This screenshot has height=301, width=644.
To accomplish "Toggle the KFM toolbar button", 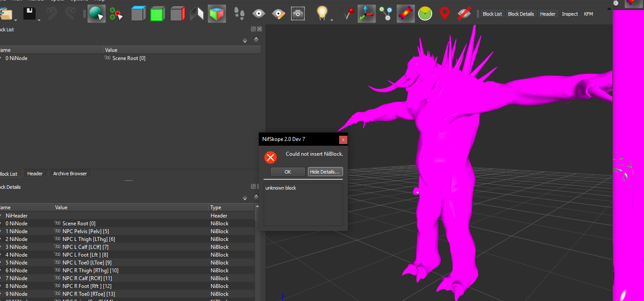I will 588,14.
